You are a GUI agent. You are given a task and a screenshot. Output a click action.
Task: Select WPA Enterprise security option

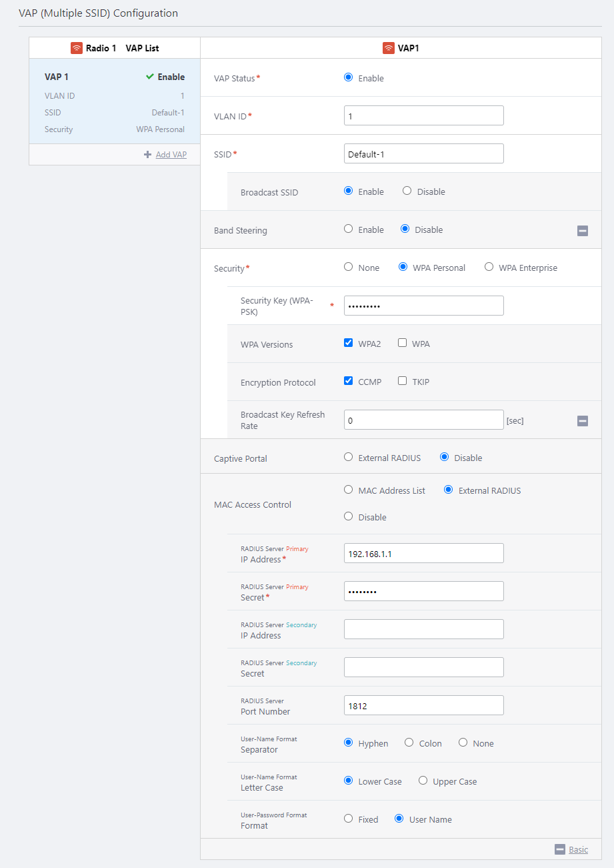[489, 267]
